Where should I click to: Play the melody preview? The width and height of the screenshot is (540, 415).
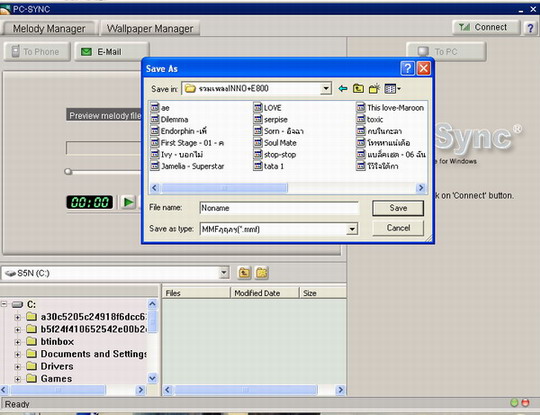click(x=128, y=202)
